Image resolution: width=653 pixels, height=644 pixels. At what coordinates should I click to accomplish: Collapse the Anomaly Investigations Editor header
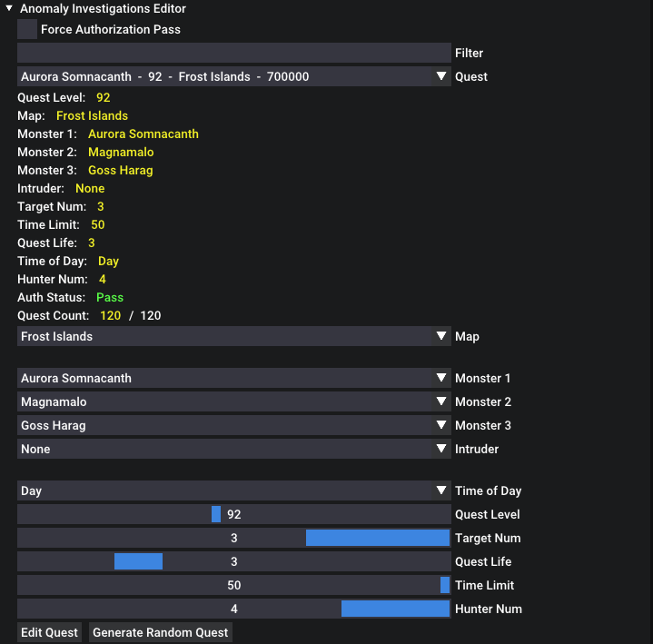coord(9,9)
